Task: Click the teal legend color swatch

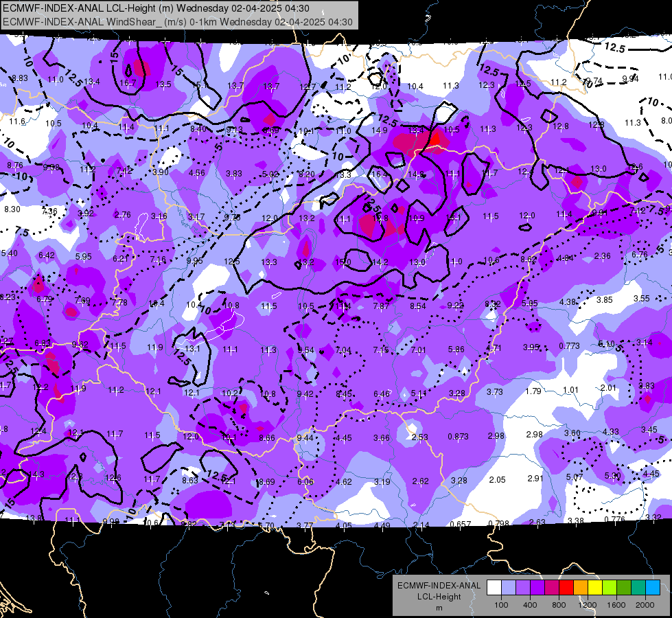Action: click(x=638, y=588)
